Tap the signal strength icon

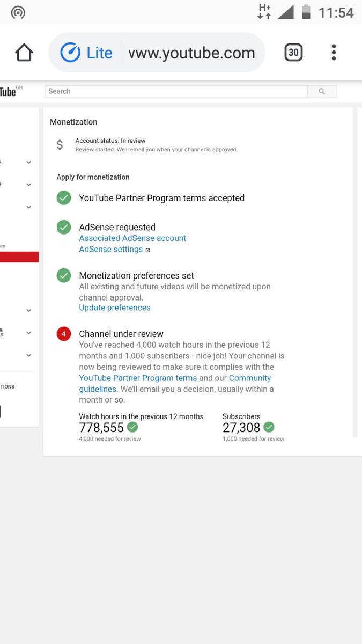(285, 12)
